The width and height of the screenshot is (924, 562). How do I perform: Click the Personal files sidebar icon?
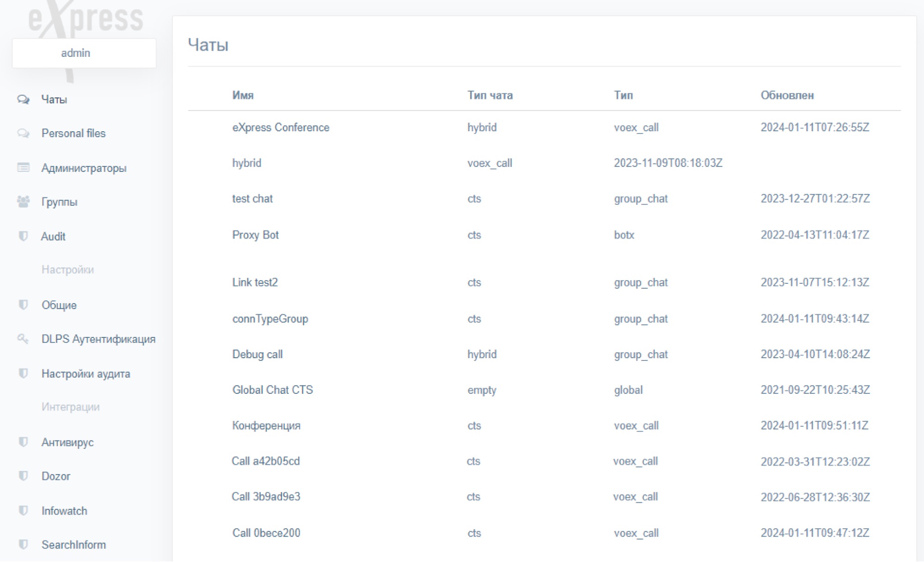[x=23, y=134]
